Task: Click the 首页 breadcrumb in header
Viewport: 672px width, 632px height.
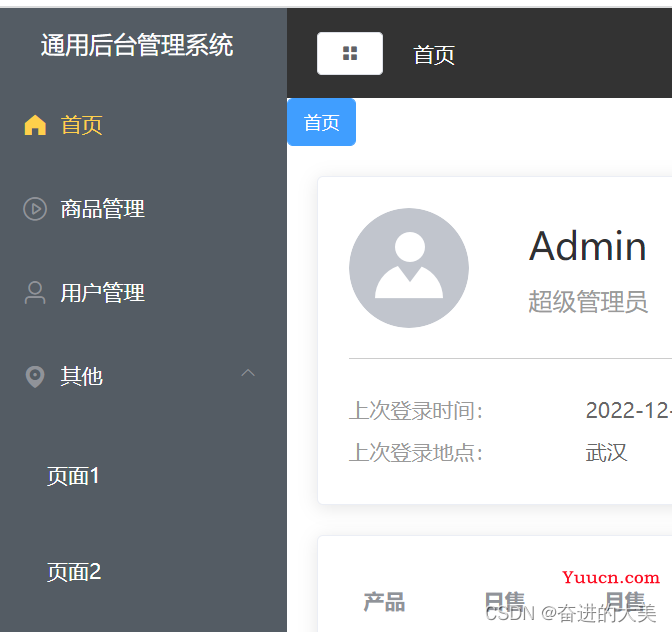Action: pos(434,55)
